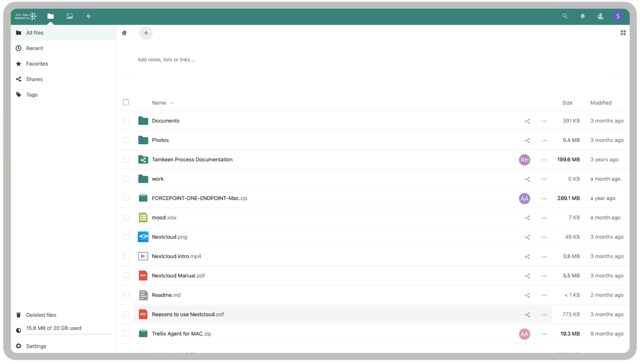Open the Photos app icon in header
The width and height of the screenshot is (640, 364).
(70, 16)
